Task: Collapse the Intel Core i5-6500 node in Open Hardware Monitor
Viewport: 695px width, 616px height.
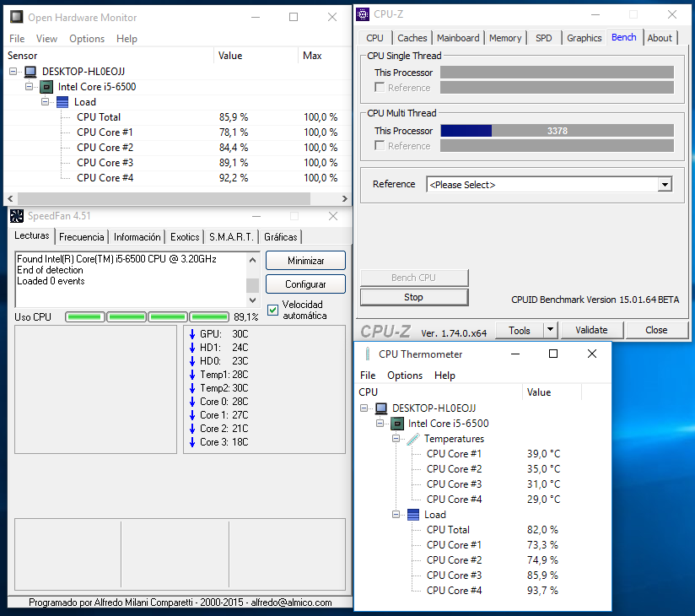Action: pos(30,86)
